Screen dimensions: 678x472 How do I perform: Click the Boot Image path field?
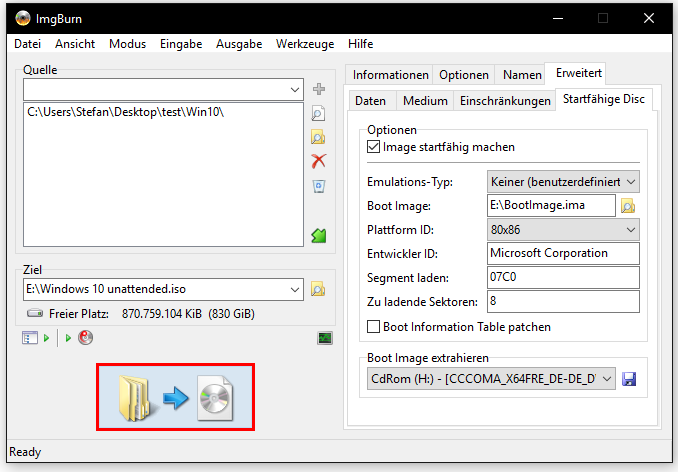[x=551, y=205]
